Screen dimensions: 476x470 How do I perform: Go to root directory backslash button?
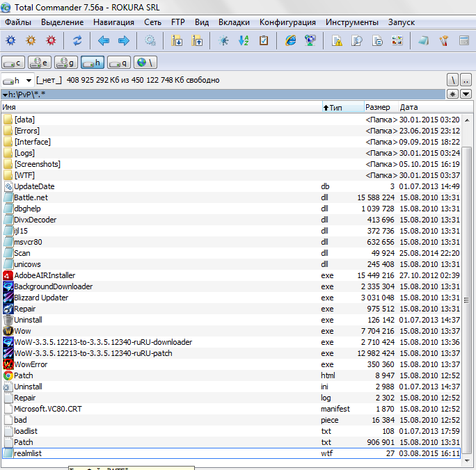452,80
